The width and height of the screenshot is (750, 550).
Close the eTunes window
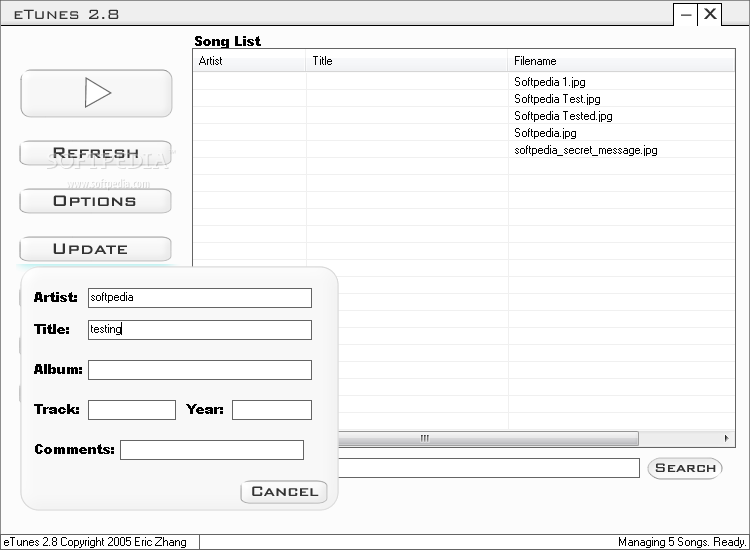710,14
